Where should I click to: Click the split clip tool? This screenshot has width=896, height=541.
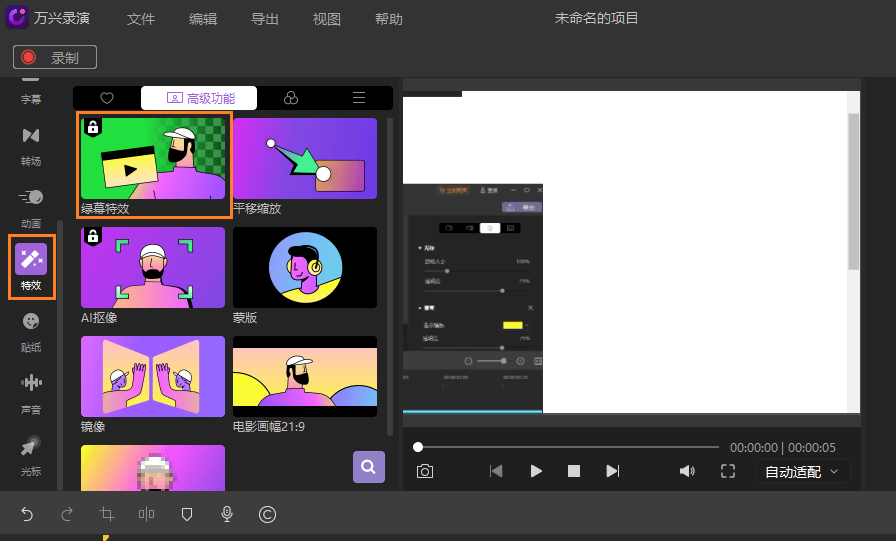(147, 514)
